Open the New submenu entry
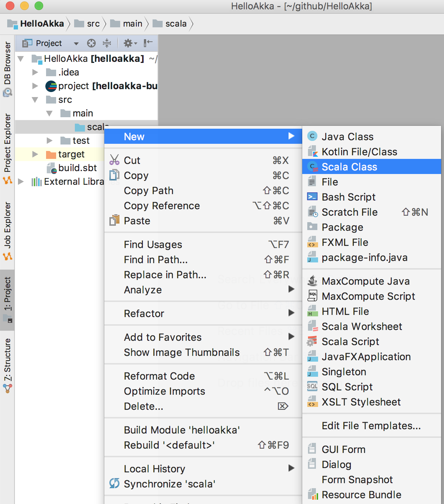444x504 pixels. click(203, 136)
